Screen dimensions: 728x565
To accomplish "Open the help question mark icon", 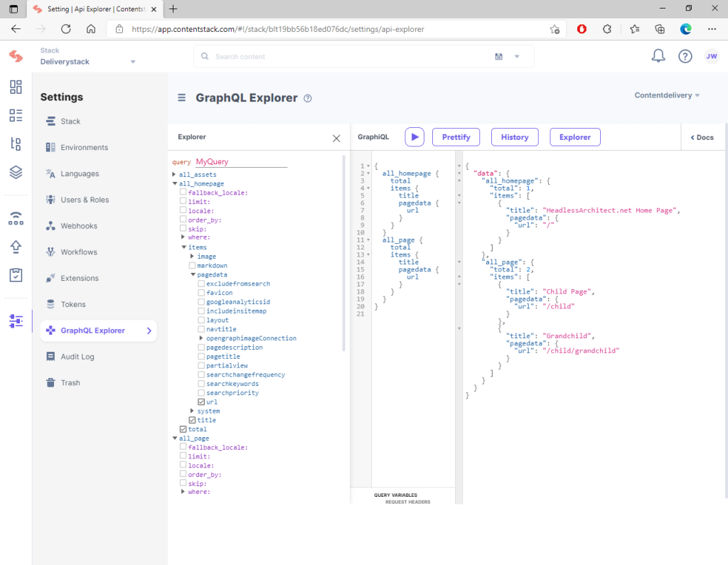I will tap(685, 57).
